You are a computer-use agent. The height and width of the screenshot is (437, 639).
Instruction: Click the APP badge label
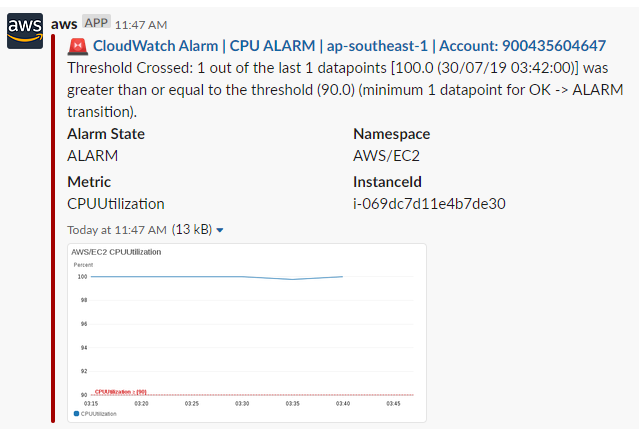coord(96,22)
